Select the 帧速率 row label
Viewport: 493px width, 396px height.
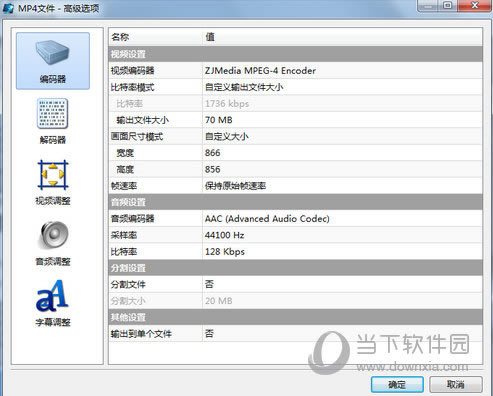(x=124, y=186)
